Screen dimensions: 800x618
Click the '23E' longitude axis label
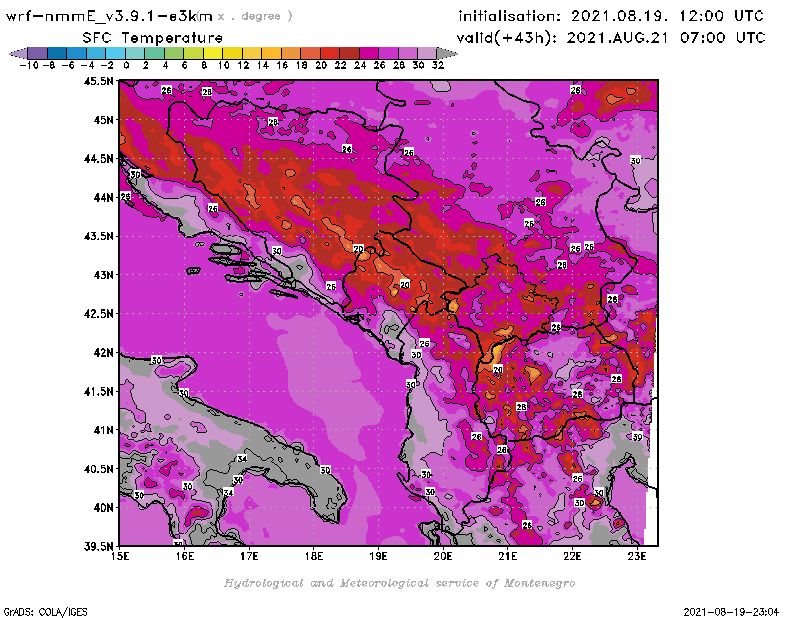[637, 556]
